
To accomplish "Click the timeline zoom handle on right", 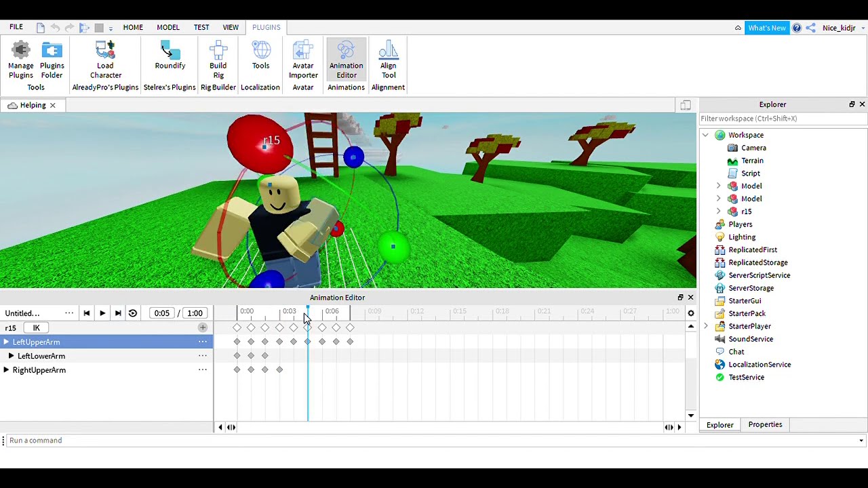I will coord(669,427).
